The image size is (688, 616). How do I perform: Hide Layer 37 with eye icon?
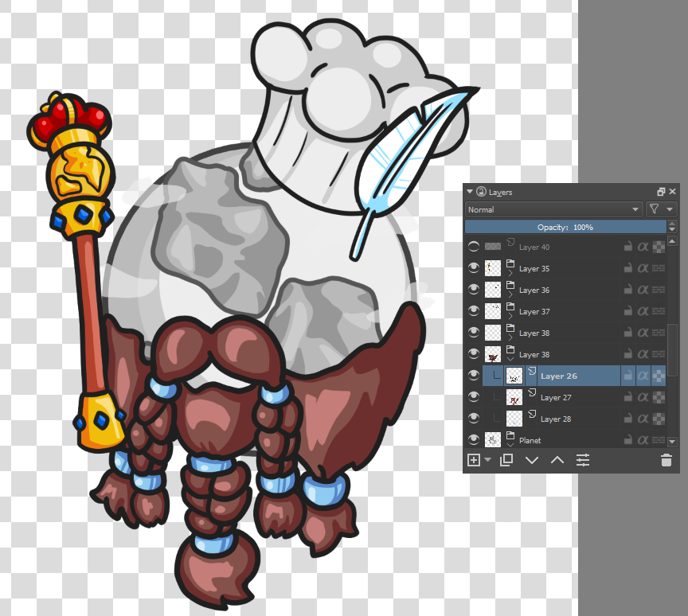474,311
